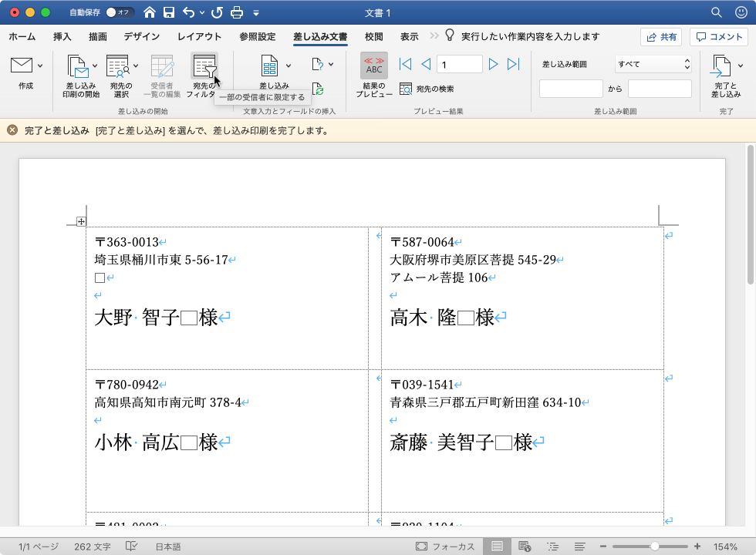Open the 挿入 tab

(x=62, y=37)
